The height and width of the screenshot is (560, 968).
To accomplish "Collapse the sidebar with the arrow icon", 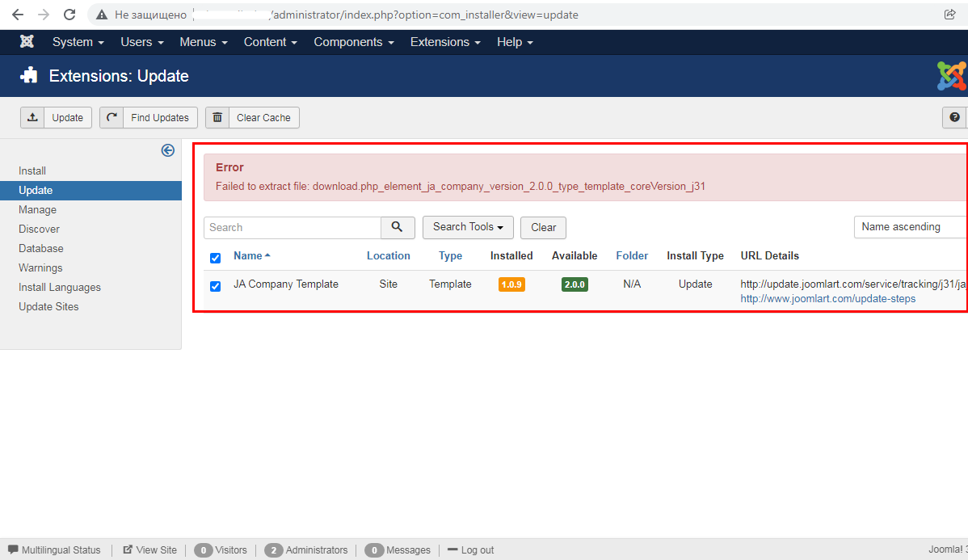I will pos(167,150).
